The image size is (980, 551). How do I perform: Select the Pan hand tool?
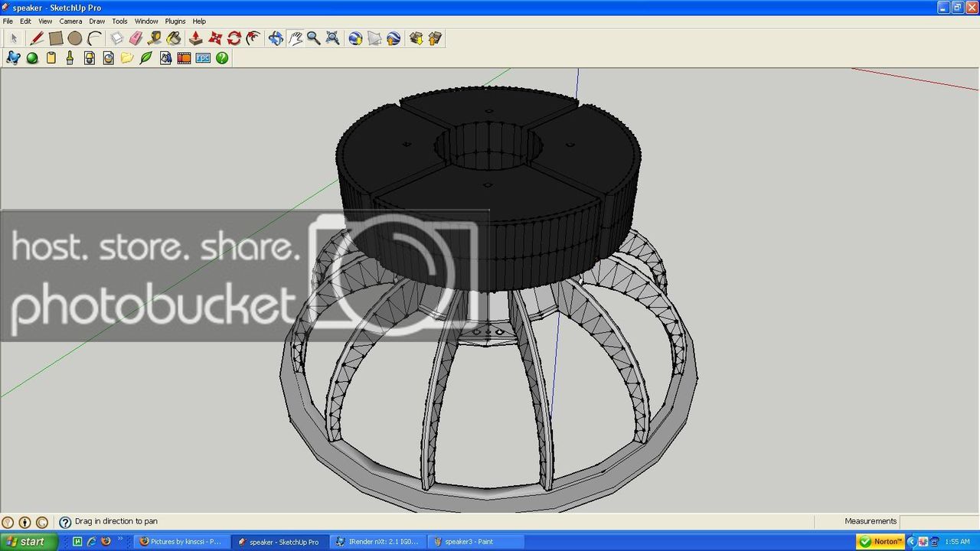point(295,38)
